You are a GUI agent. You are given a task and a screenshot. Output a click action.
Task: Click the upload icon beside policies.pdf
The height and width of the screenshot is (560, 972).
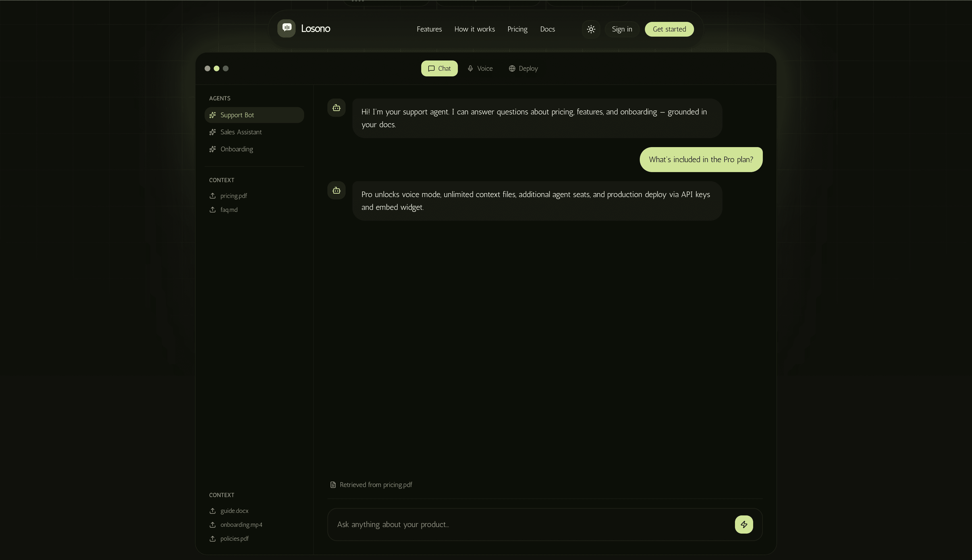213,538
